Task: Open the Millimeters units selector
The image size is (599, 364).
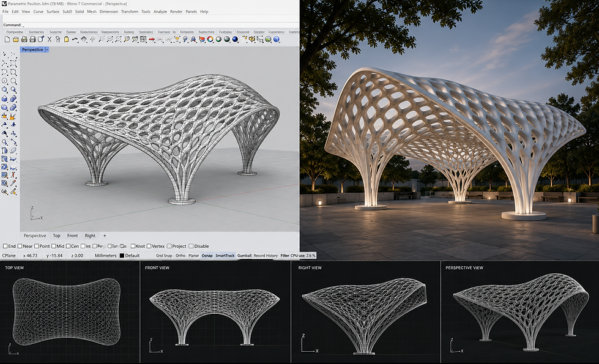Action: coord(105,256)
